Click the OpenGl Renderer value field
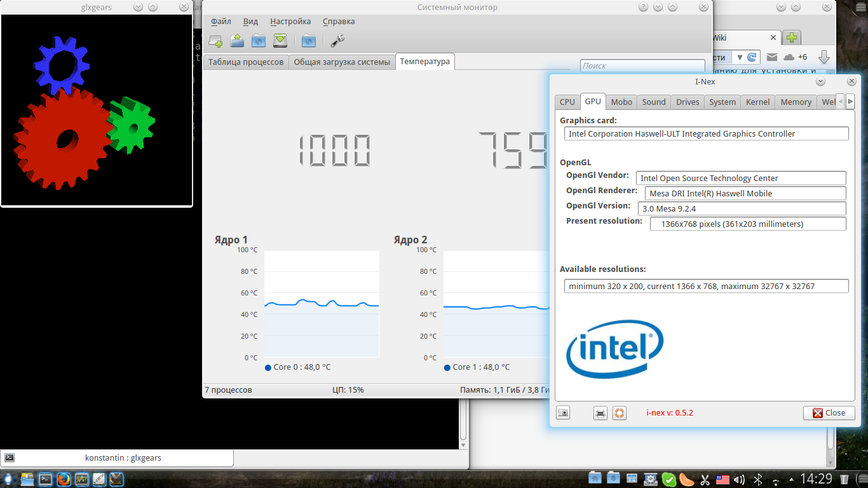Image resolution: width=868 pixels, height=488 pixels. [x=745, y=194]
